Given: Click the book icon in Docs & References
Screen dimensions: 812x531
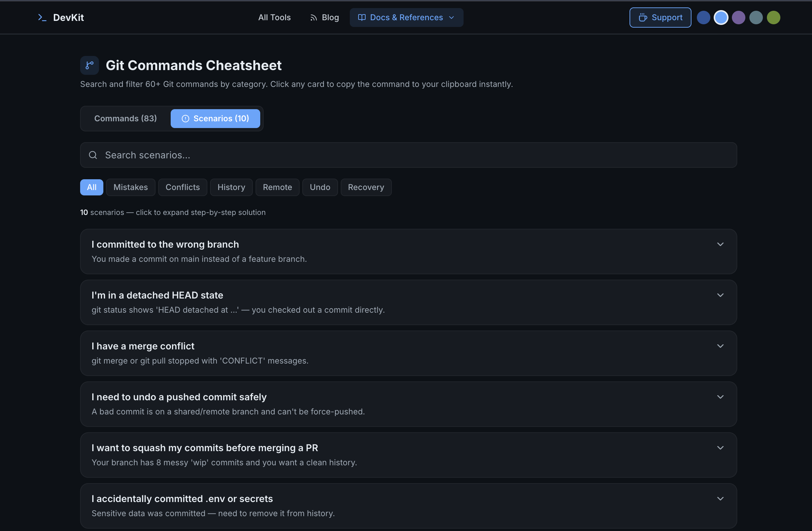Looking at the screenshot, I should pos(362,18).
